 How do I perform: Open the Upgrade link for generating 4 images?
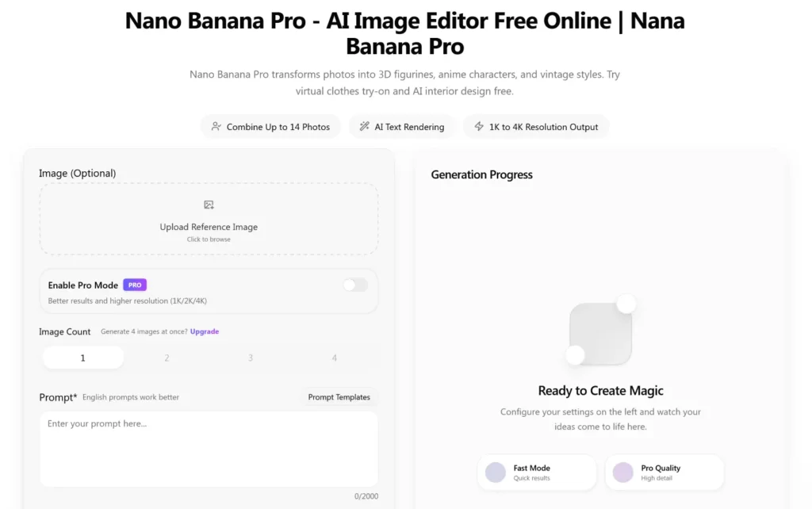(204, 331)
